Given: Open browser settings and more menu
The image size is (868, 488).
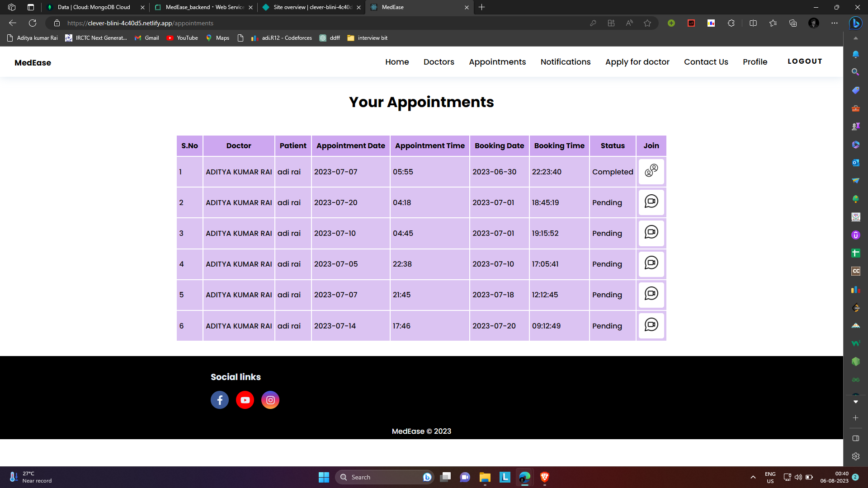Looking at the screenshot, I should coord(835,23).
